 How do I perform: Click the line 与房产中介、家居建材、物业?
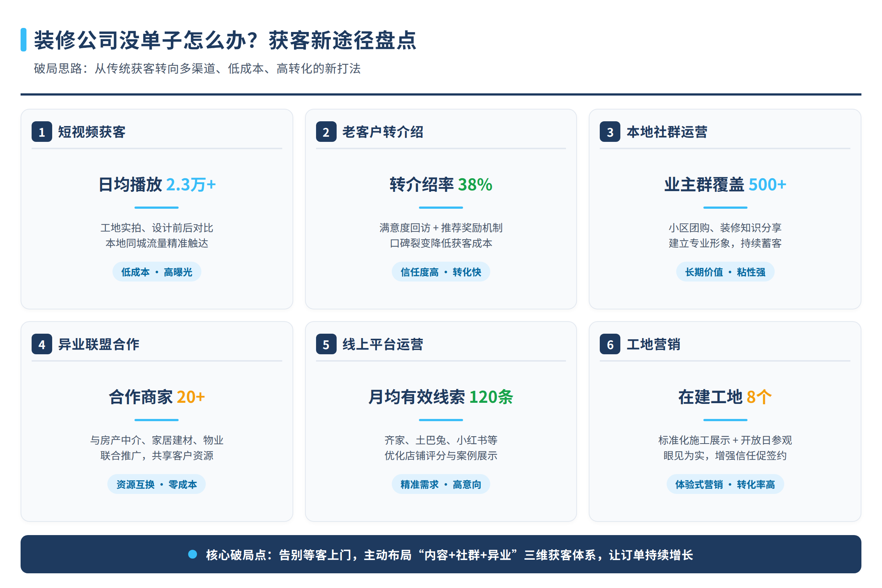click(x=157, y=440)
